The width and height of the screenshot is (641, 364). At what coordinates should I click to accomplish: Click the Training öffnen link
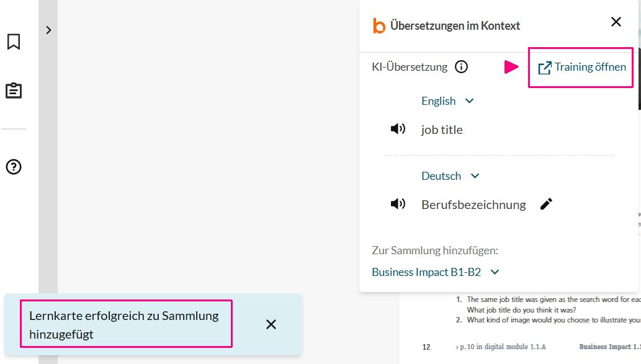coord(590,67)
